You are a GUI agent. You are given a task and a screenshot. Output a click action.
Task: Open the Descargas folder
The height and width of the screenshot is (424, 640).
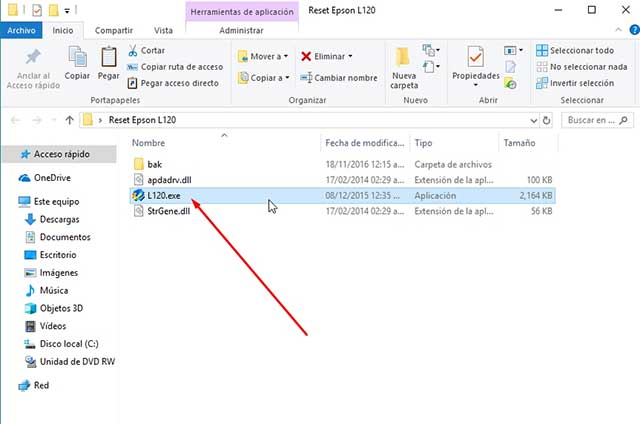coord(52,220)
